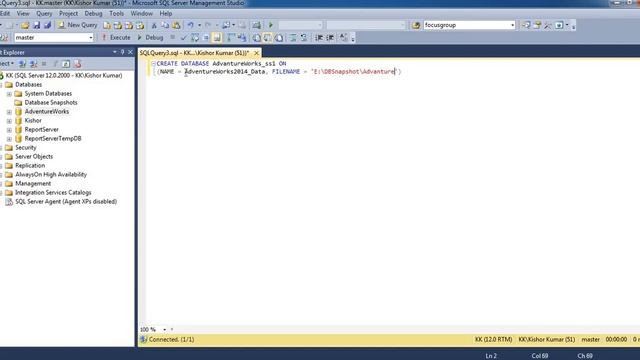640x360 pixels.
Task: Start Debug on the query
Action: pyautogui.click(x=150, y=38)
